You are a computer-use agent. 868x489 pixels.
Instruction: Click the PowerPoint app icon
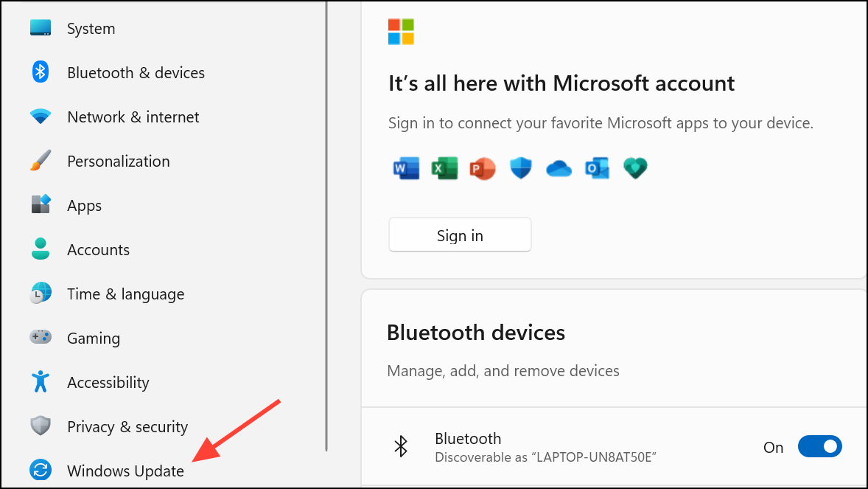coord(483,169)
